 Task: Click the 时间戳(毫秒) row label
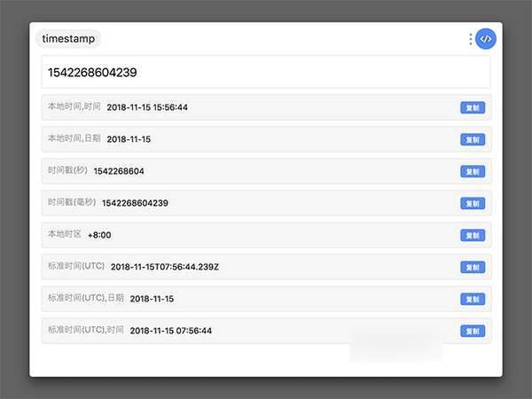click(72, 202)
